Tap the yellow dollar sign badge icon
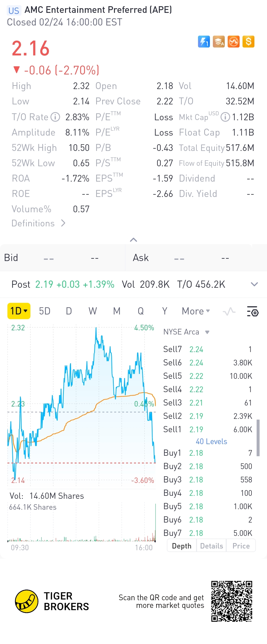Image resolution: width=267 pixels, height=644 pixels. pyautogui.click(x=248, y=42)
